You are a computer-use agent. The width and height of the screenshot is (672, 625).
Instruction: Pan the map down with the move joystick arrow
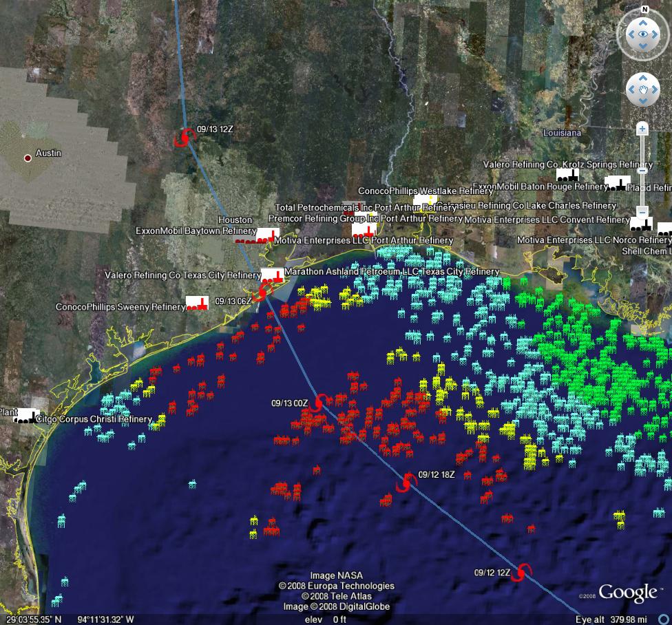click(x=643, y=101)
